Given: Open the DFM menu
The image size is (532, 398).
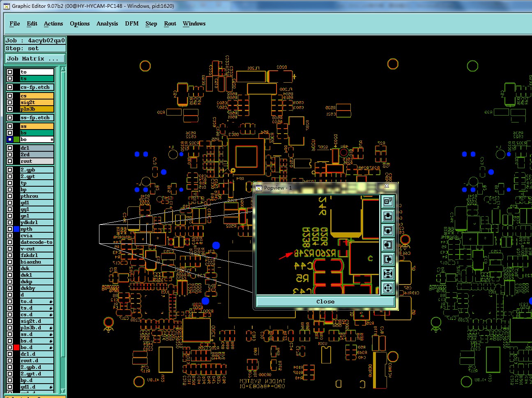Looking at the screenshot, I should [132, 24].
